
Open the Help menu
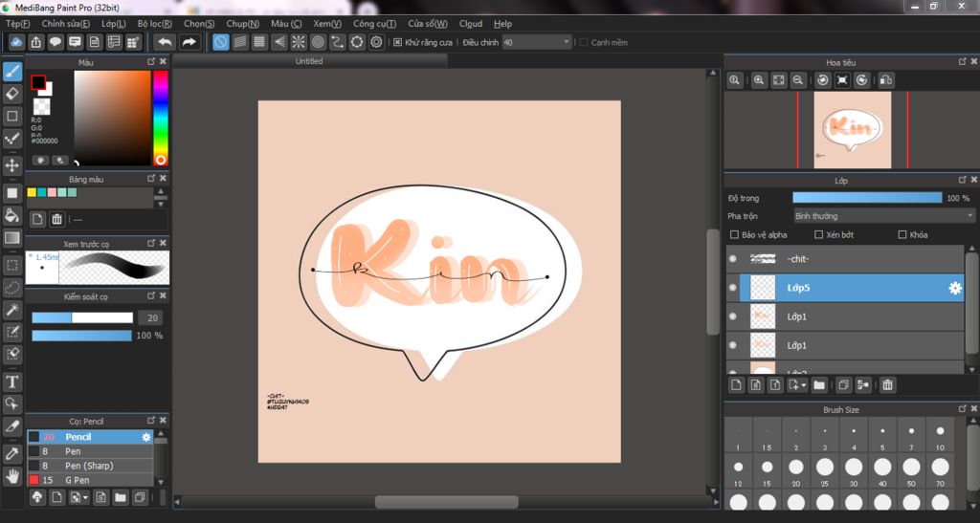(x=502, y=24)
